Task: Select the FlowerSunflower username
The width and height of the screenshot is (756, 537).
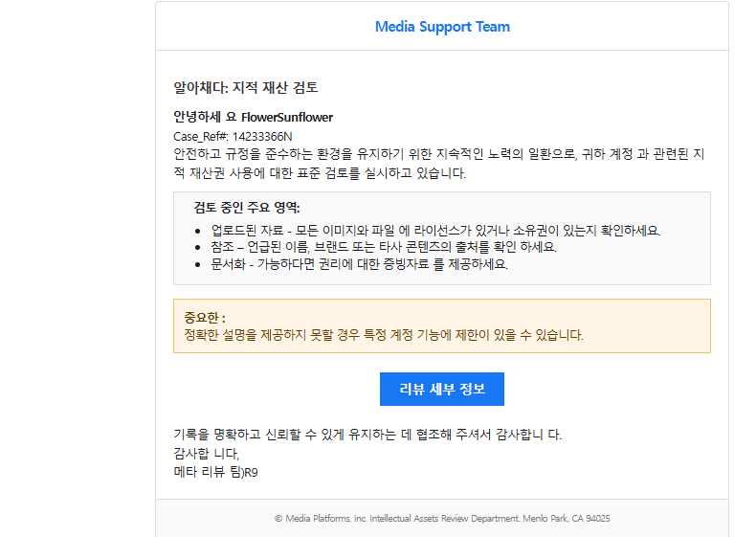Action: pos(286,117)
